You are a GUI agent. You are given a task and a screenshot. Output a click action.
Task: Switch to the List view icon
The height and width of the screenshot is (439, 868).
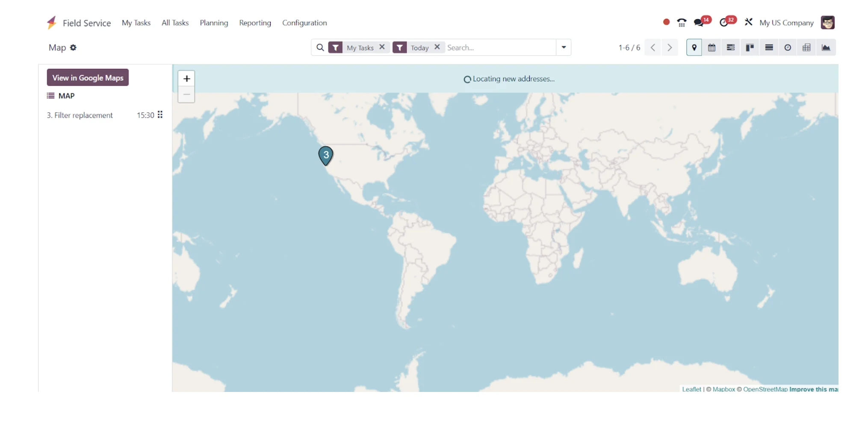[769, 47]
